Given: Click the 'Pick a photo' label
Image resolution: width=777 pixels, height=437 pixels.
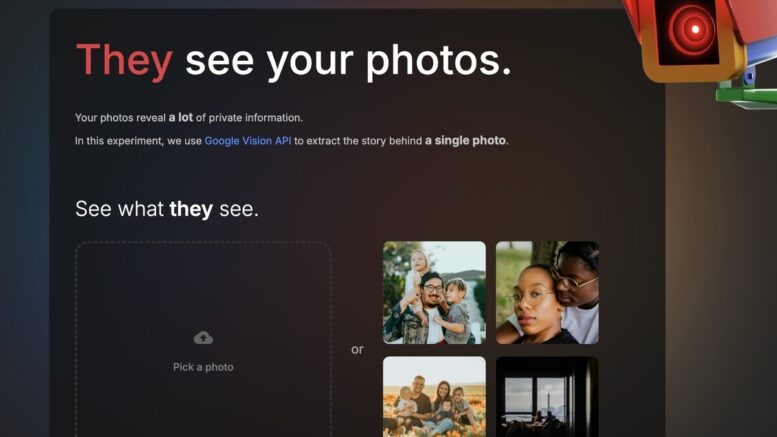Looking at the screenshot, I should point(203,367).
